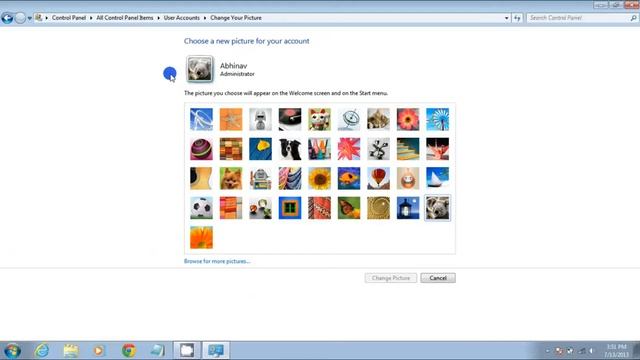640x360 pixels.
Task: Click Change Your Picture breadcrumb segment
Action: coord(236,18)
